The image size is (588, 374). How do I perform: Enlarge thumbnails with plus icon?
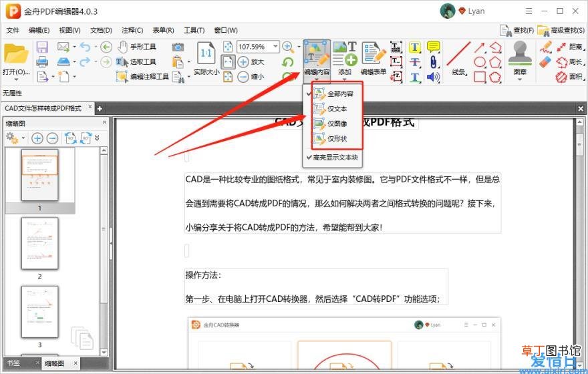pos(37,138)
